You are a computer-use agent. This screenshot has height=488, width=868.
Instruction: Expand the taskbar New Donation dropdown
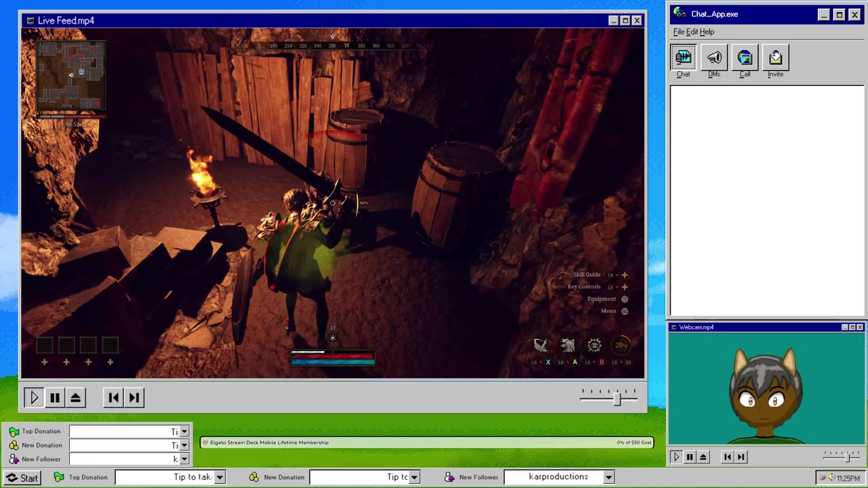pyautogui.click(x=414, y=477)
